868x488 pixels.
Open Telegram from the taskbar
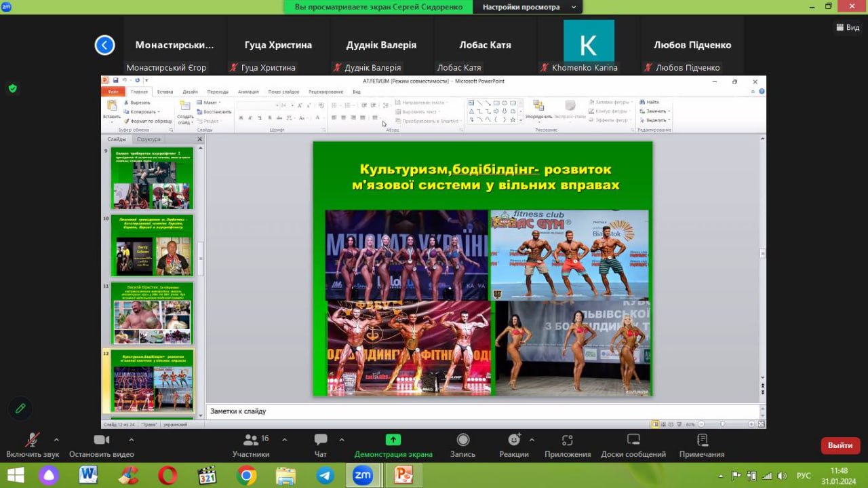[x=325, y=475]
